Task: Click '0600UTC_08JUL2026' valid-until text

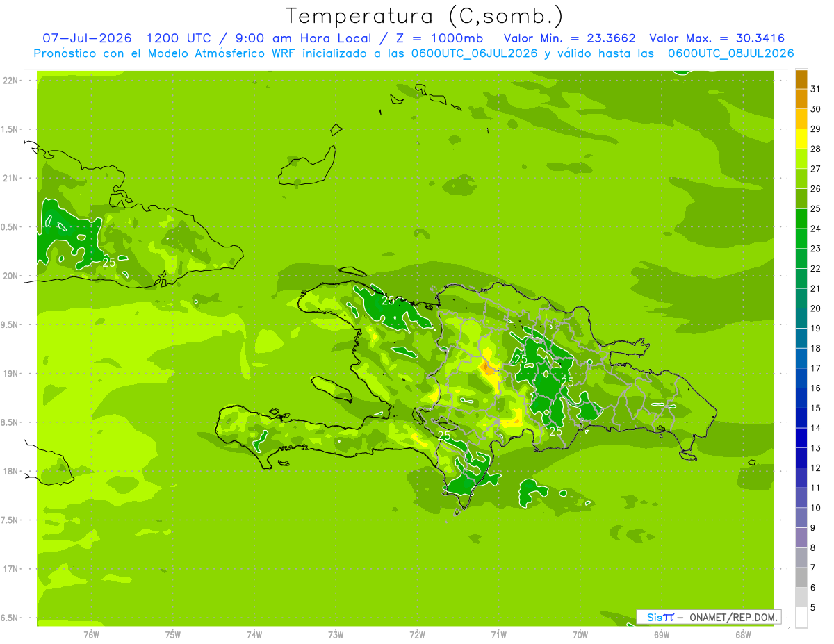Action: [x=730, y=53]
